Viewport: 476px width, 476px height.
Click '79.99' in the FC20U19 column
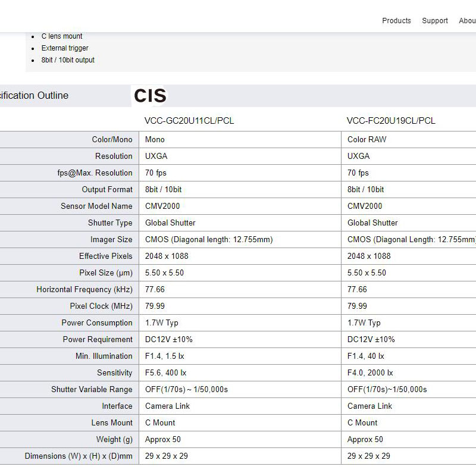(x=357, y=306)
